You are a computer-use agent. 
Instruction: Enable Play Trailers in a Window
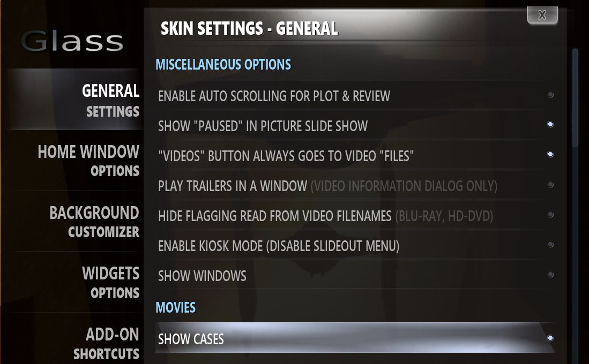[550, 185]
